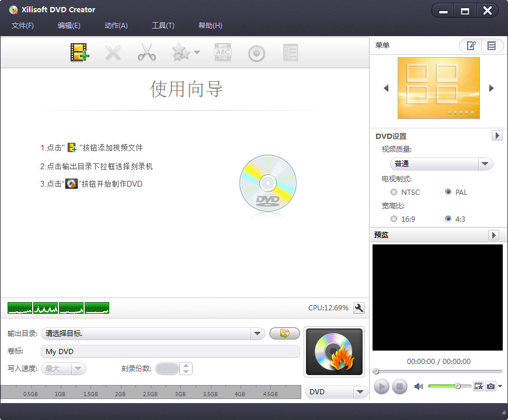Viewport: 508px width, 420px height.
Task: Open the wrench CPU settings icon
Action: pyautogui.click(x=359, y=308)
